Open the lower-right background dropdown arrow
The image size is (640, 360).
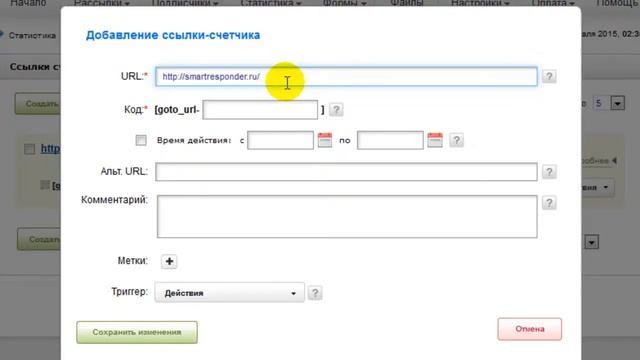click(591, 242)
